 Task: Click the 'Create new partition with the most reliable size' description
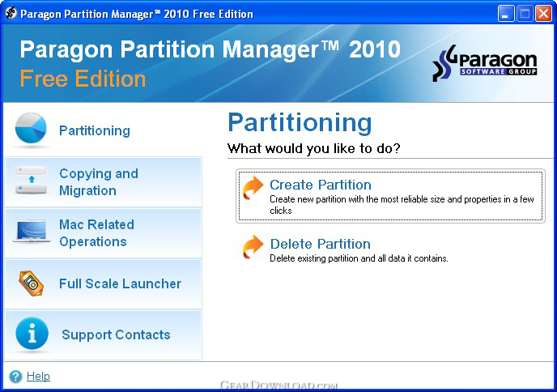point(402,205)
